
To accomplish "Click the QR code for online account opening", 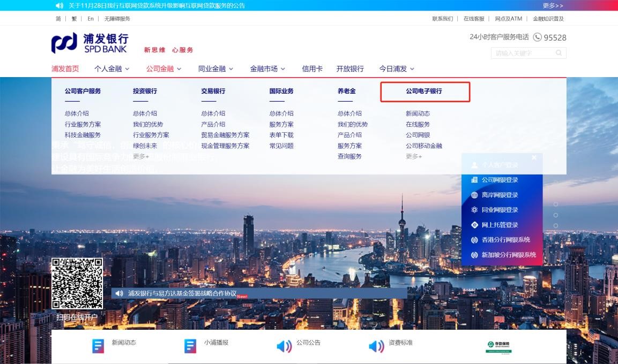I will [77, 283].
